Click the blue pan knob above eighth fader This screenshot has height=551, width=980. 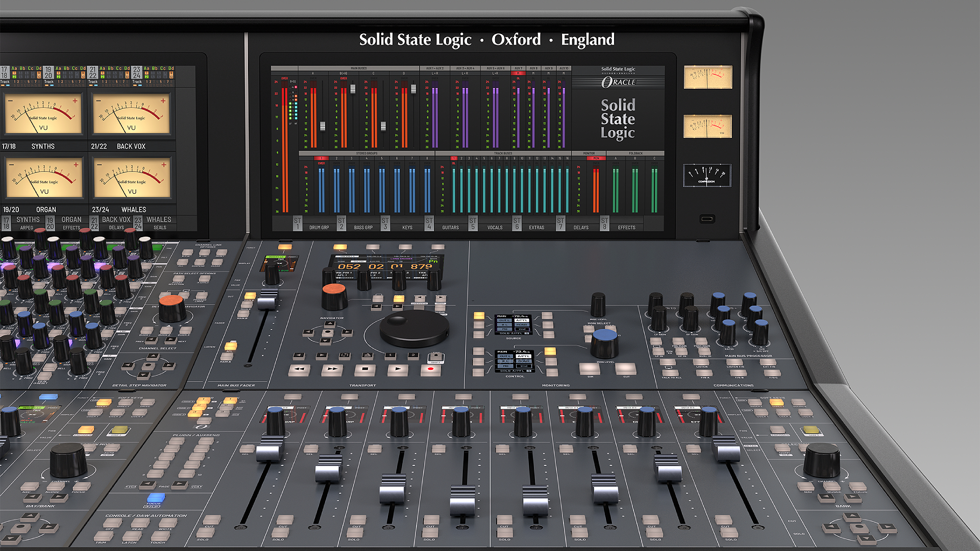click(708, 421)
